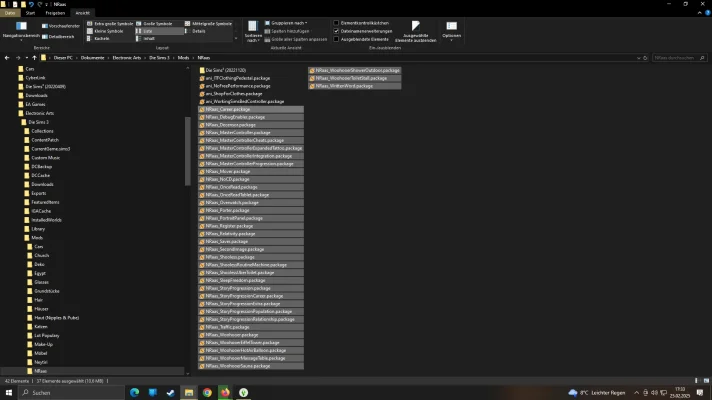Click Größe aller Spalten anpassen
712x400 pixels.
point(296,40)
